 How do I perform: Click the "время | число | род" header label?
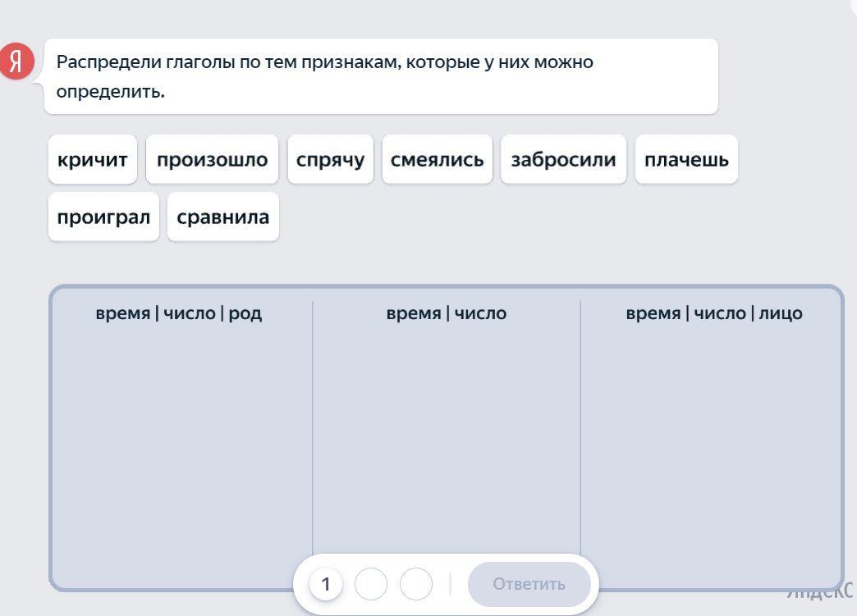[179, 313]
